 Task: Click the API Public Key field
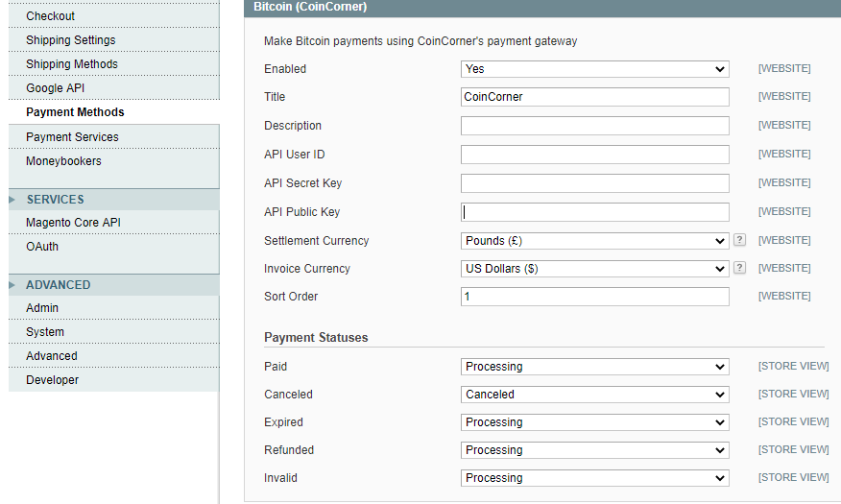pos(595,212)
